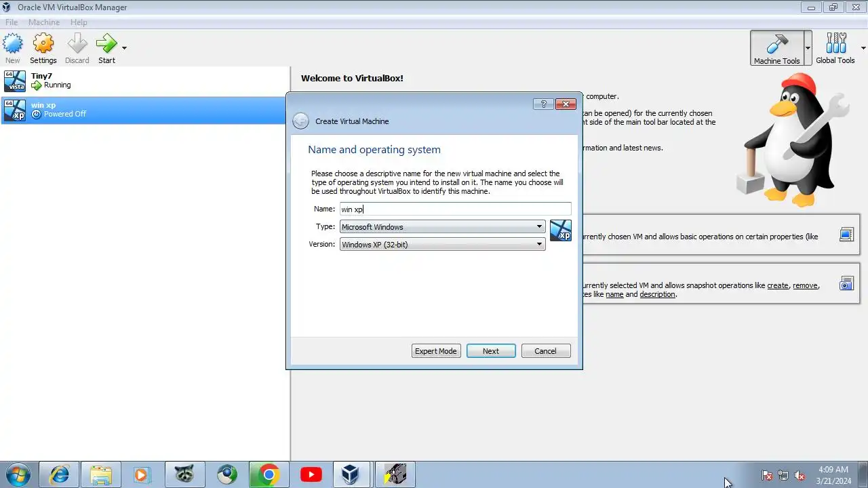Click the last taskbar cube app icon
This screenshot has width=868, height=488.
tap(395, 474)
